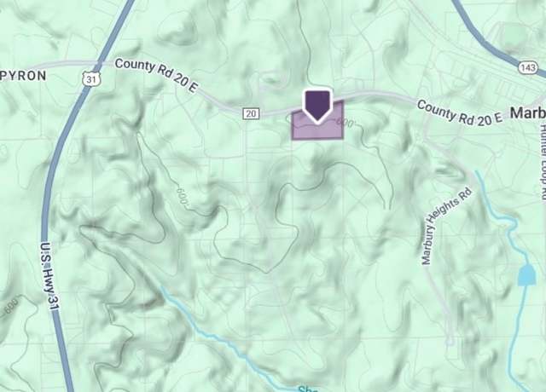
Task: Click the 600 contour label near parcel
Action: click(x=346, y=123)
